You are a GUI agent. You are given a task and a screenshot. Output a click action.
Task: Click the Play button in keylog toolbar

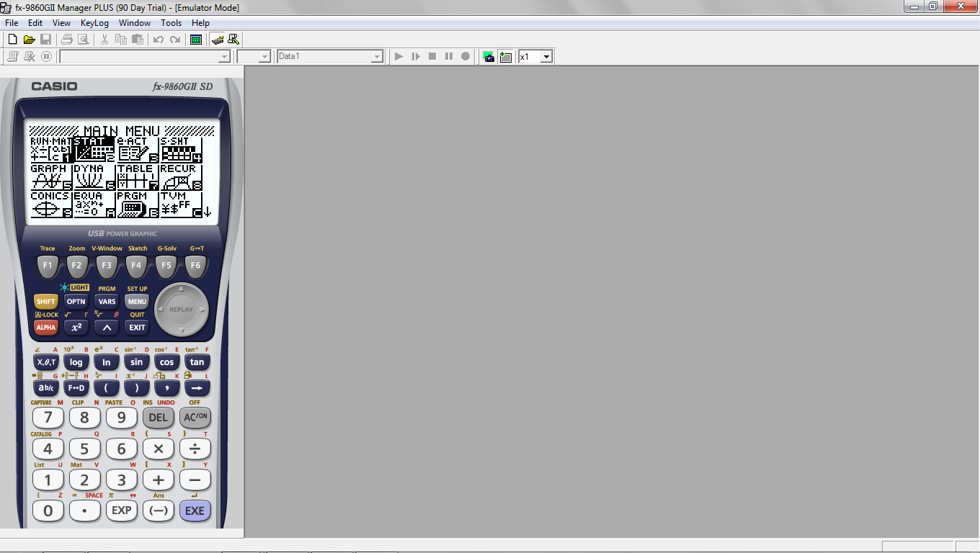tap(398, 56)
